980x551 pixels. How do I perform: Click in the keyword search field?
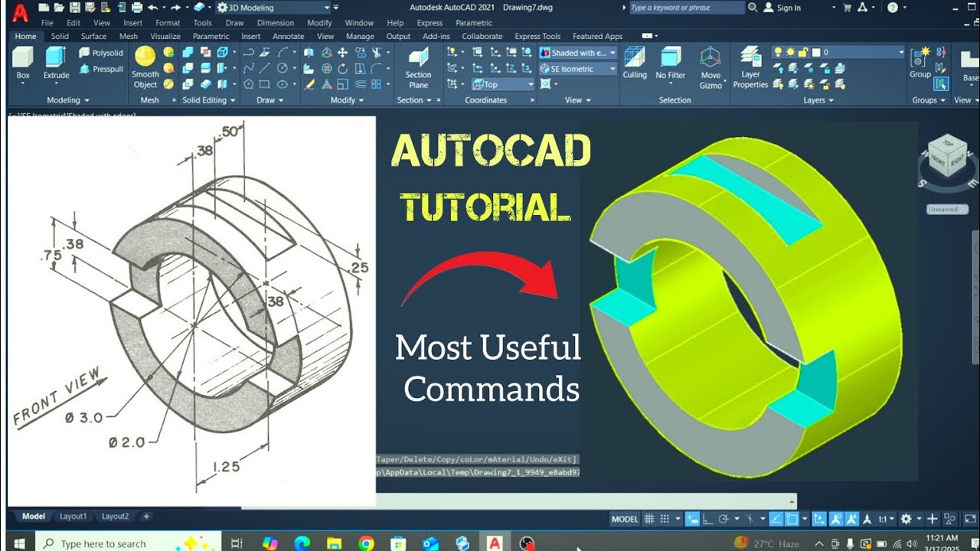point(686,8)
